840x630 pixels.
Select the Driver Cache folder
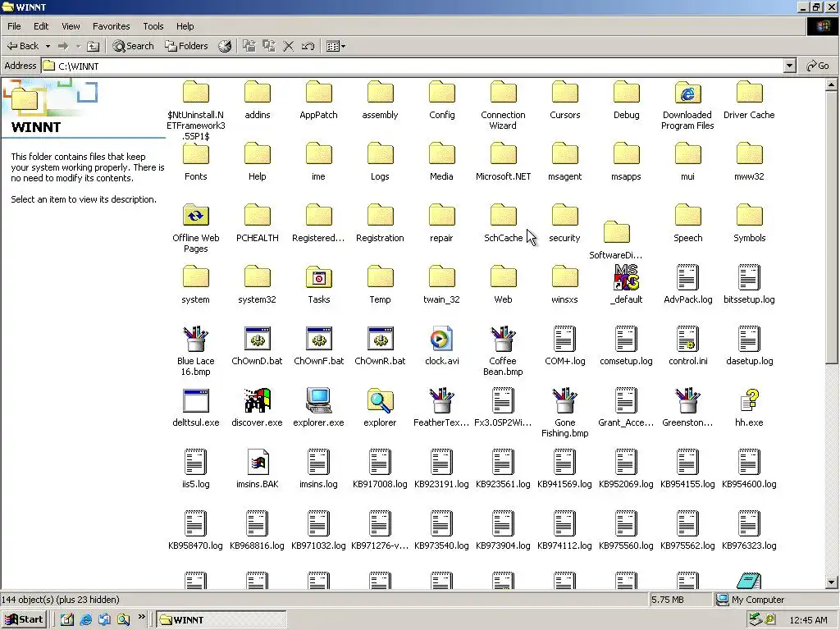click(749, 100)
